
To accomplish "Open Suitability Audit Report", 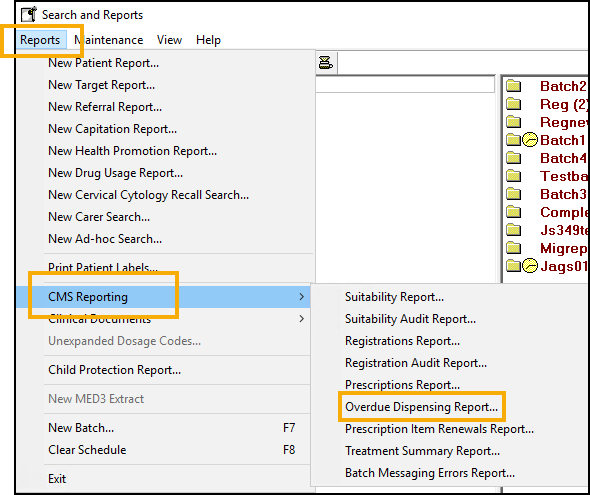I will tap(410, 319).
